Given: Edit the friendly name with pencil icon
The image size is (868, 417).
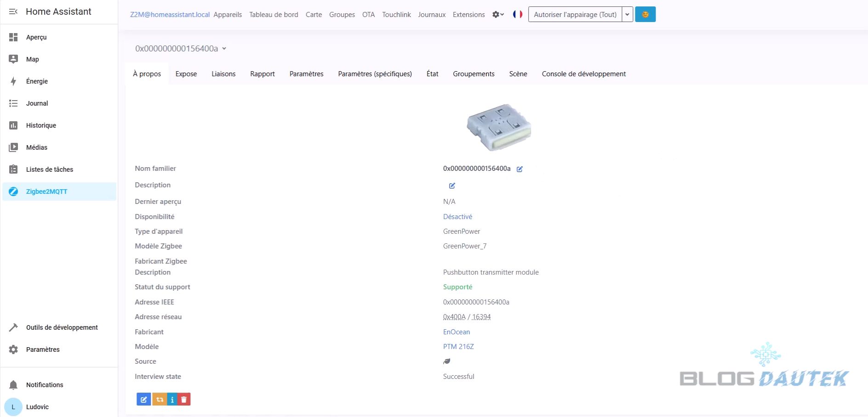Looking at the screenshot, I should pos(520,169).
